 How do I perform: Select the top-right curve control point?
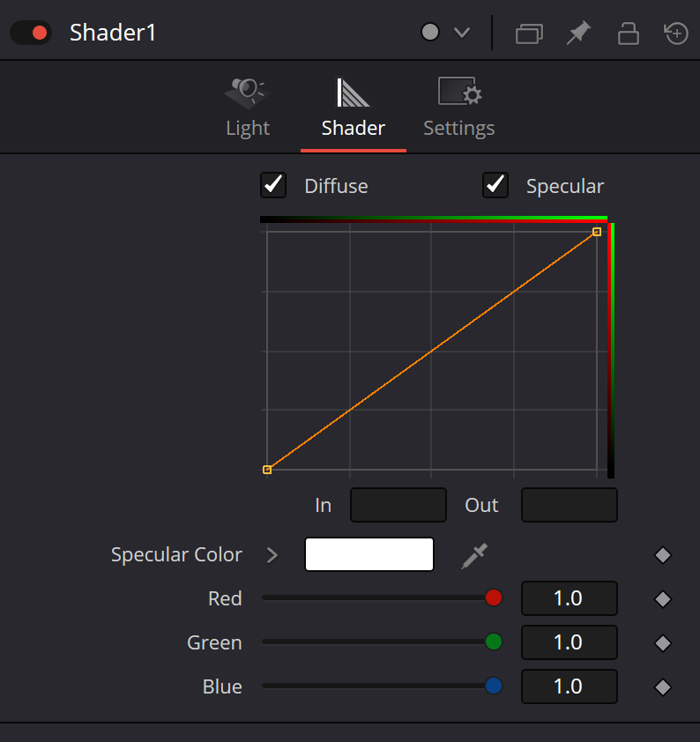pyautogui.click(x=597, y=232)
